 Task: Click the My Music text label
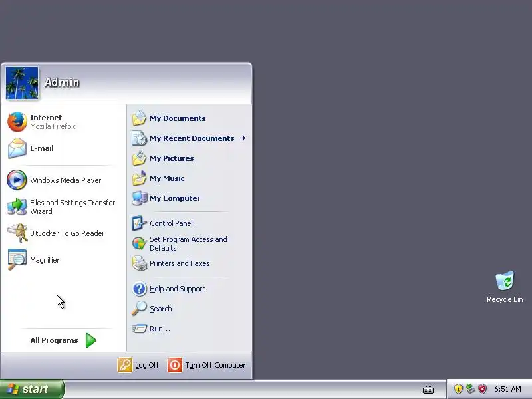click(167, 178)
